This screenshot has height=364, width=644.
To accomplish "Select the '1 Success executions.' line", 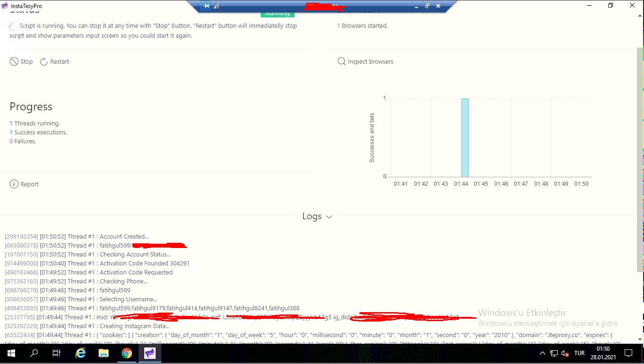I will click(38, 132).
